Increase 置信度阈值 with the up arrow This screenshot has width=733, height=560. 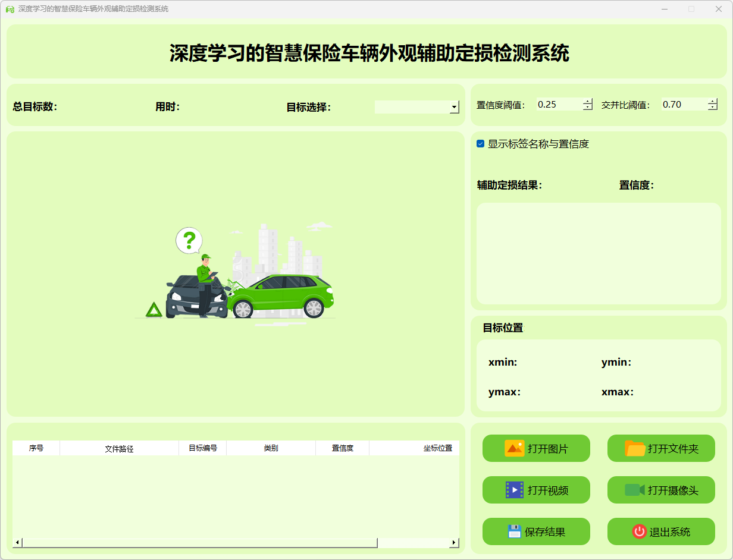pos(588,101)
